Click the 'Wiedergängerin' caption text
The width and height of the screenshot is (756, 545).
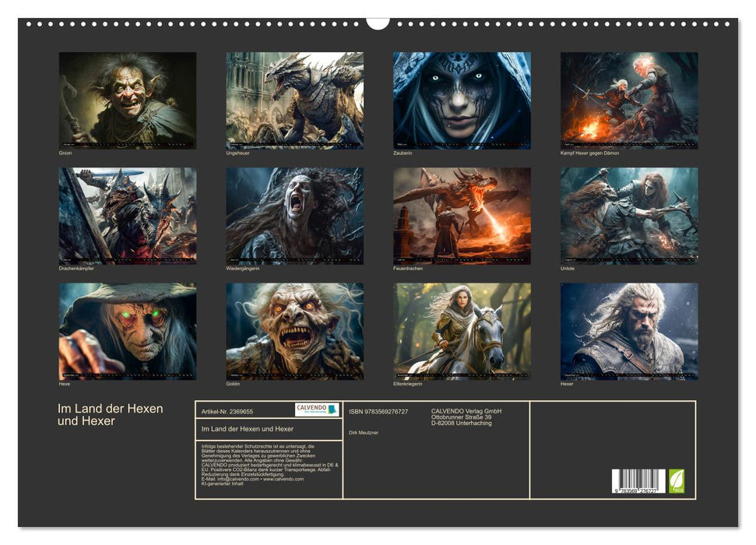[x=242, y=268]
